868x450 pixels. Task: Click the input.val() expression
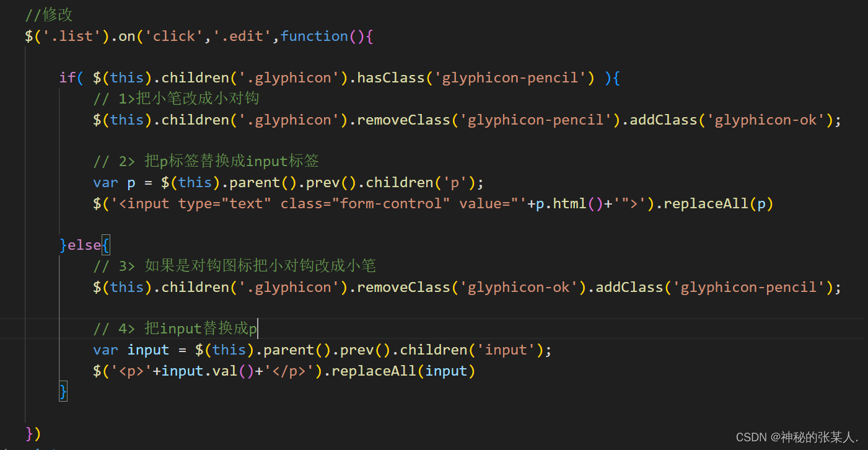(208, 371)
